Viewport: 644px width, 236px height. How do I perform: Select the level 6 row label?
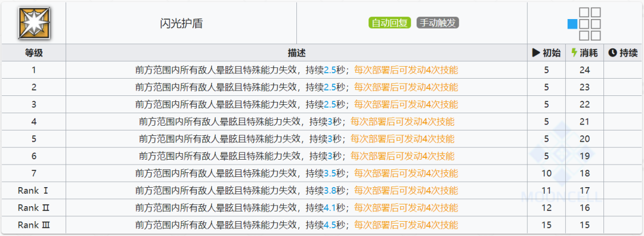[33, 156]
